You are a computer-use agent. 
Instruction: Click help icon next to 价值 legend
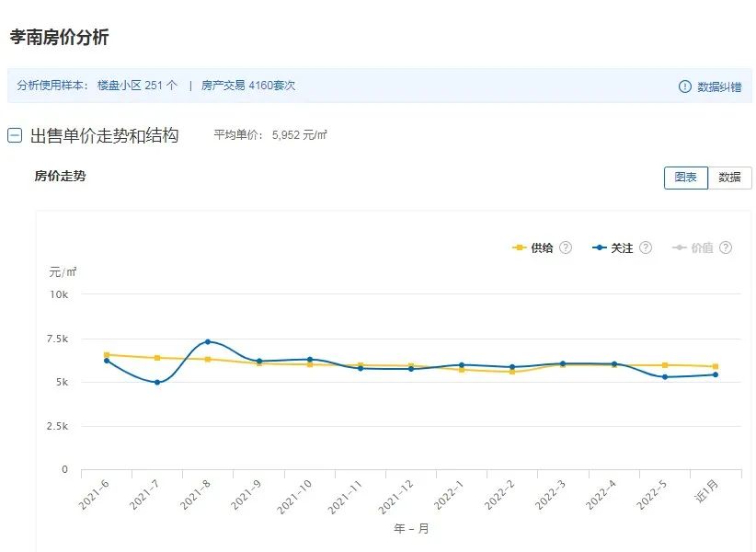coord(726,247)
